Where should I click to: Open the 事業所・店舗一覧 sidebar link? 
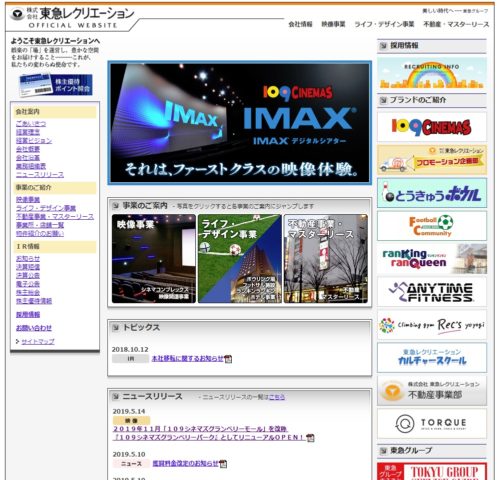click(40, 225)
